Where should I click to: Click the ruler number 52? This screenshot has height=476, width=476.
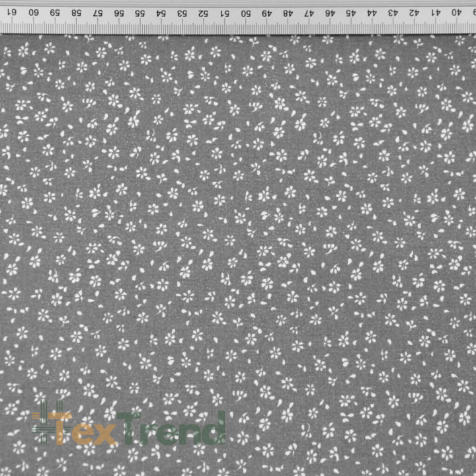(x=203, y=13)
